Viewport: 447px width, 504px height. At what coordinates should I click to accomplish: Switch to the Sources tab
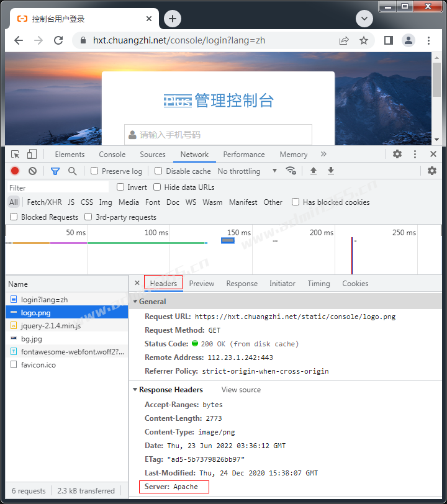(x=153, y=155)
